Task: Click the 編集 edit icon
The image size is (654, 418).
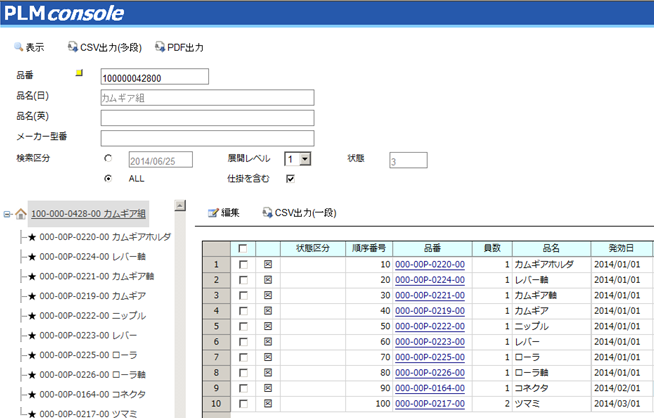Action: 212,213
